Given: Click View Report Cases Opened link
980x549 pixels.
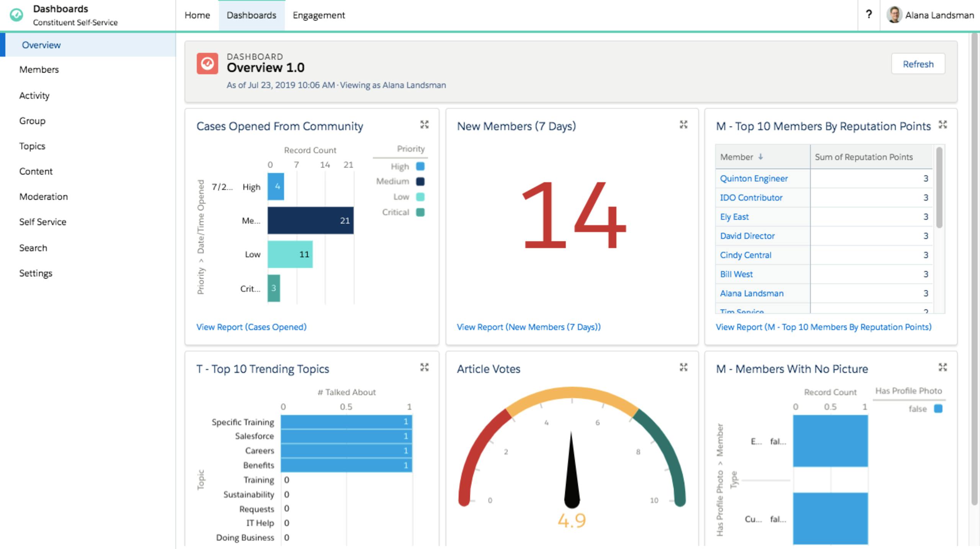Looking at the screenshot, I should [x=250, y=327].
